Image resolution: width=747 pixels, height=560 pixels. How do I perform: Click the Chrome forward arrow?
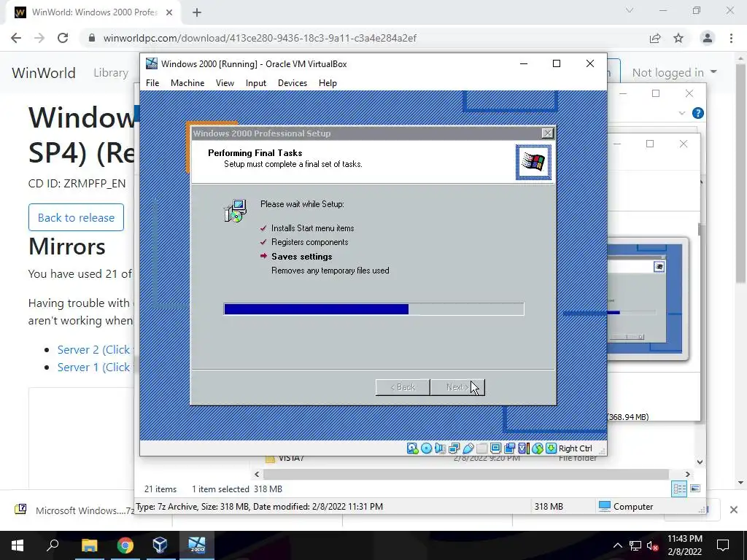pos(39,38)
